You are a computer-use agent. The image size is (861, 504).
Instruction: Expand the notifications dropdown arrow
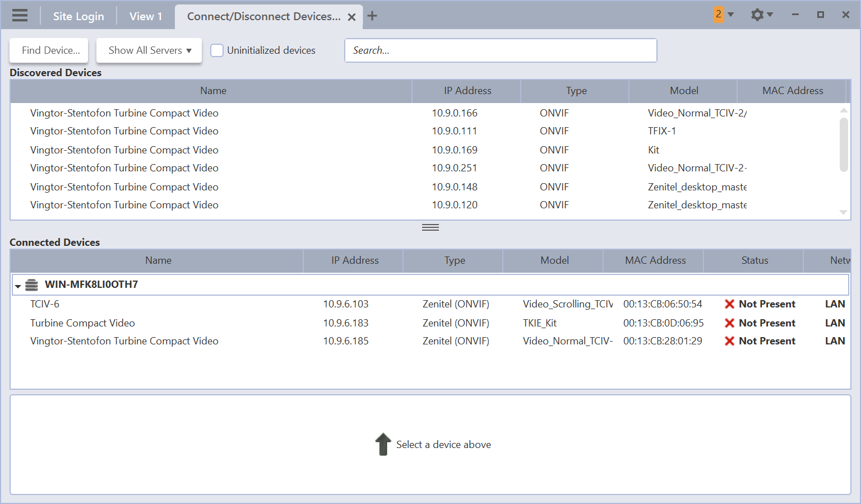point(731,15)
